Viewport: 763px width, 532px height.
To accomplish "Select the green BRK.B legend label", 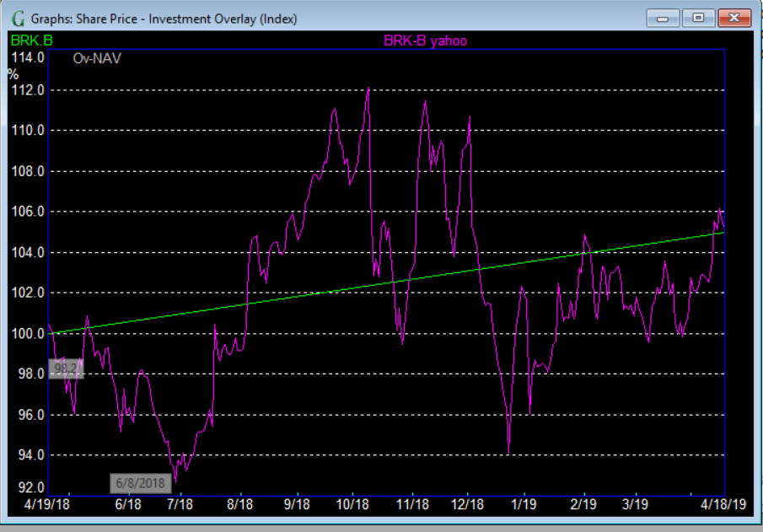I will point(32,40).
